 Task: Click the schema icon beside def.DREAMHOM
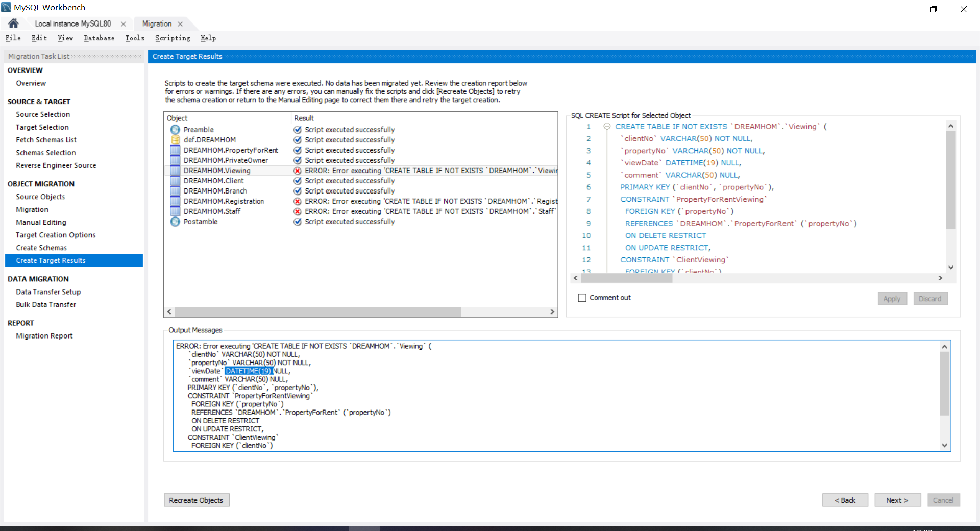tap(175, 139)
